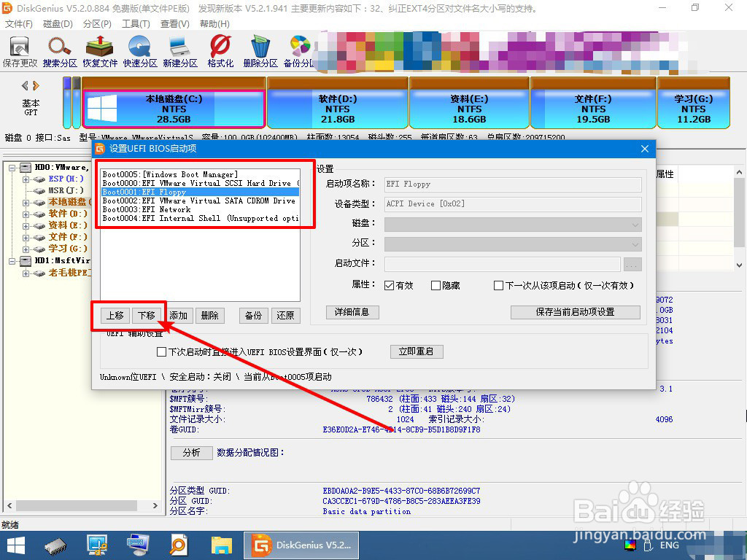This screenshot has width=747, height=560.
Task: Click 详细信息 (details) button
Action: tap(352, 312)
